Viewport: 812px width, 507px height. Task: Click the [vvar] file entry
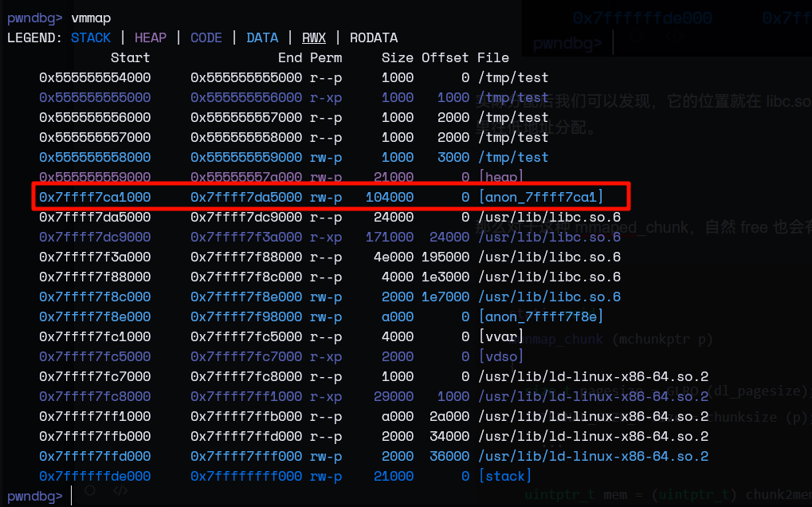(500, 336)
